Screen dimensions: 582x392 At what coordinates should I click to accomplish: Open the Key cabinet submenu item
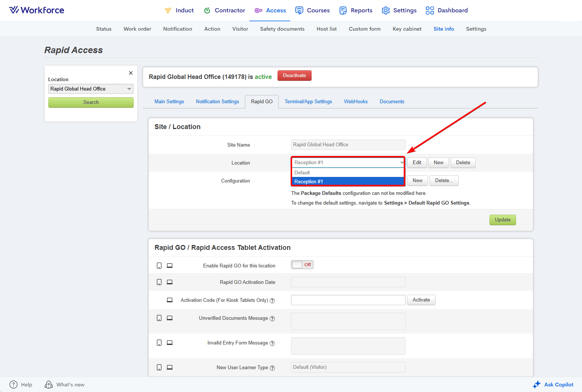[407, 29]
